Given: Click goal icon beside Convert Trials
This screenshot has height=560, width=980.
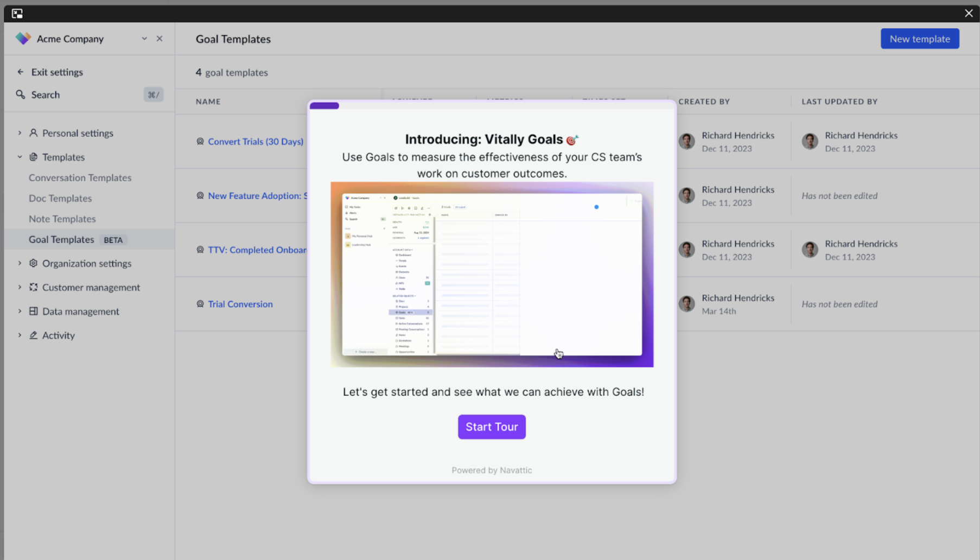Looking at the screenshot, I should coord(200,141).
